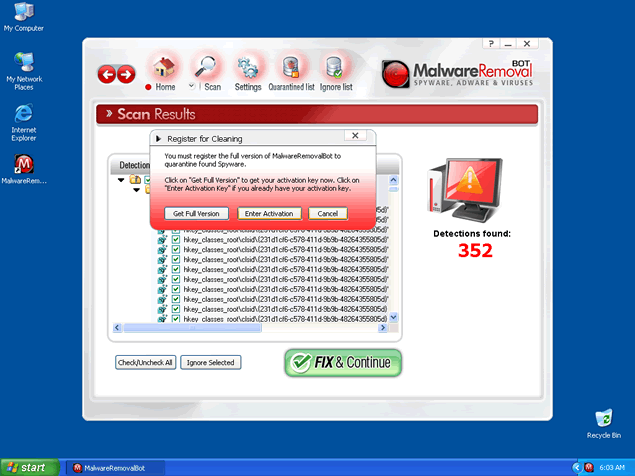
Task: Collapse the top-level detections tree node
Action: [x=122, y=180]
